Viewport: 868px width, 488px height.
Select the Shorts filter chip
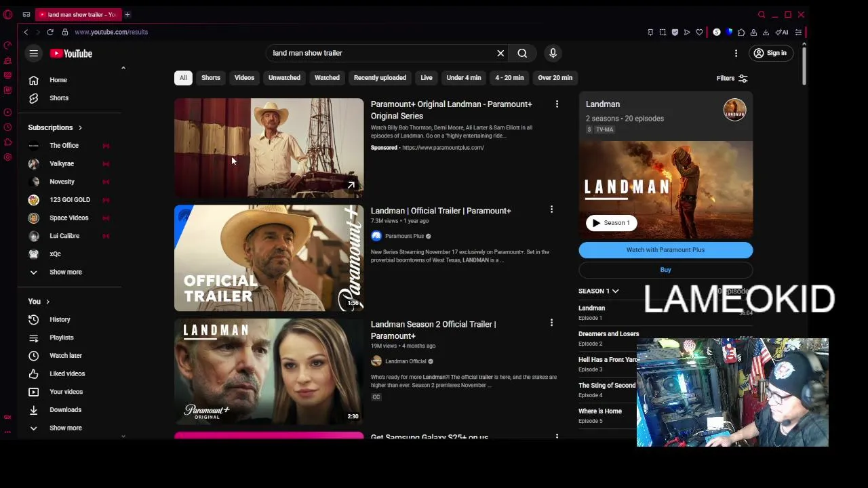click(x=211, y=77)
